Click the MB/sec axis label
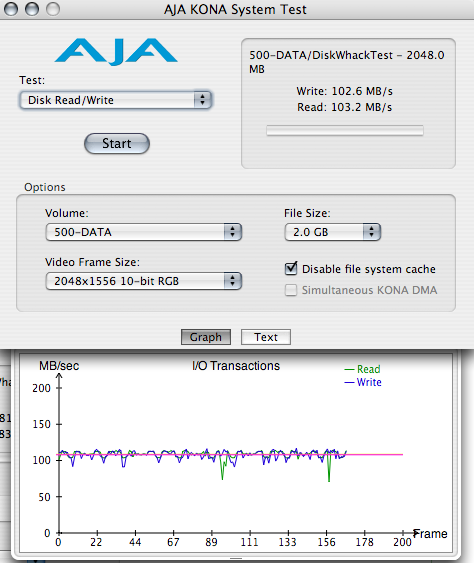 (x=59, y=366)
